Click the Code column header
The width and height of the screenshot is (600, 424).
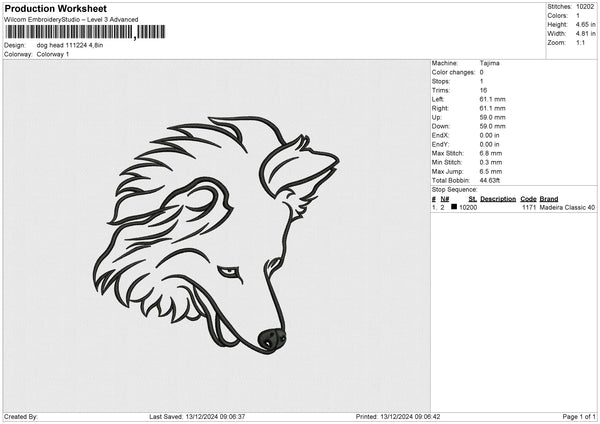(528, 199)
